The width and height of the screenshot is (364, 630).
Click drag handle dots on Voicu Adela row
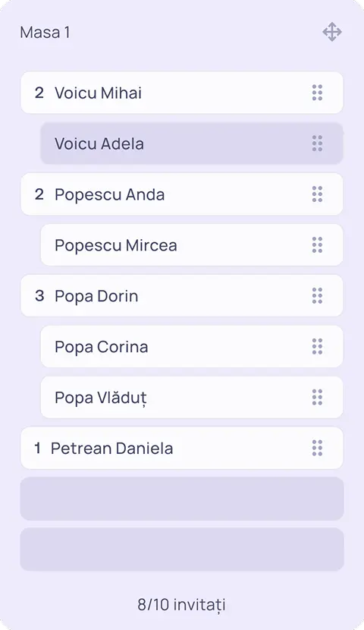317,143
